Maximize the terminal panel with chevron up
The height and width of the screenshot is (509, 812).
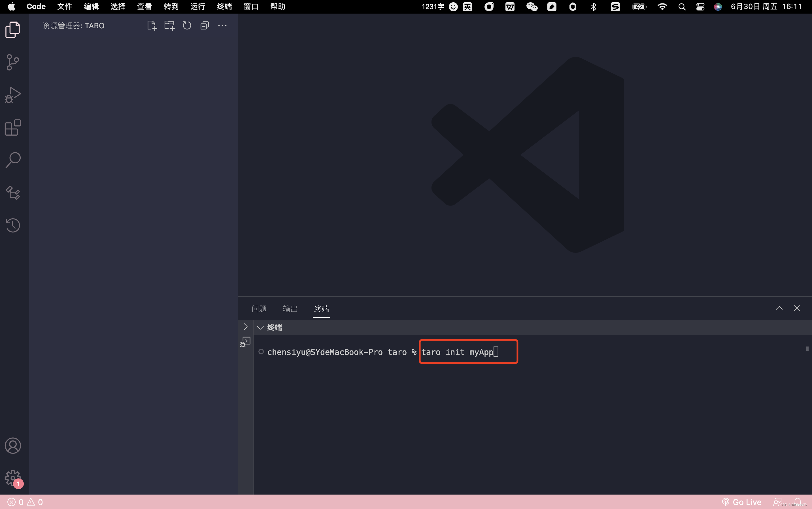click(x=779, y=308)
